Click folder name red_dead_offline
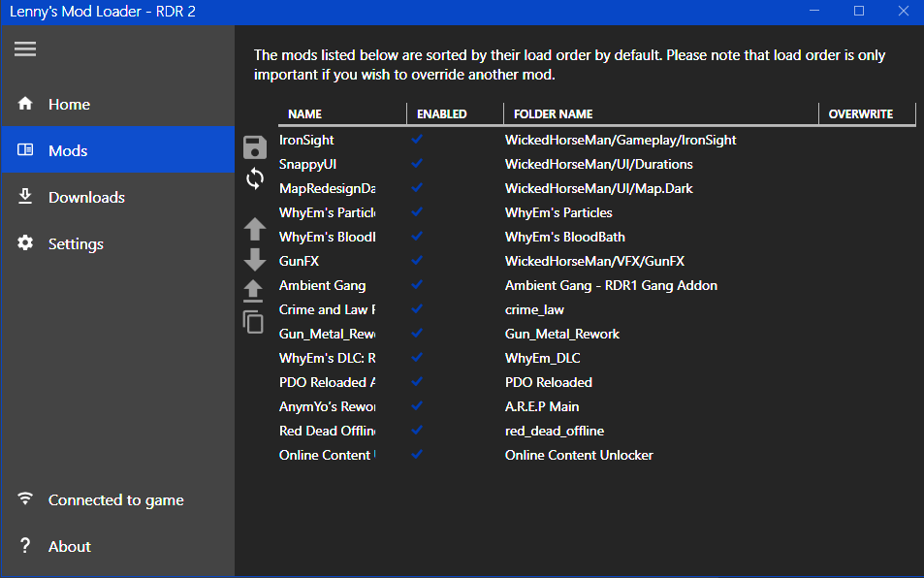 point(555,431)
